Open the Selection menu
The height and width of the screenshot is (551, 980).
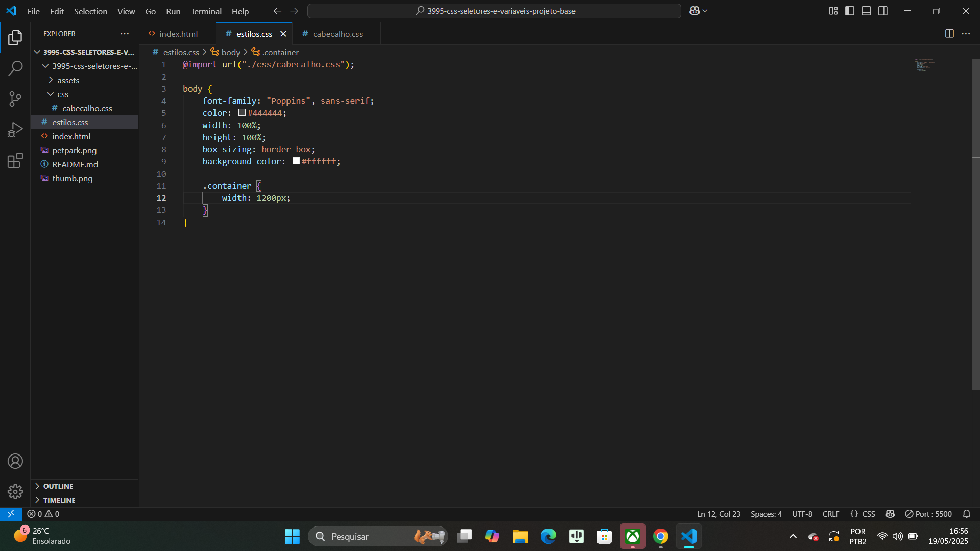click(90, 11)
